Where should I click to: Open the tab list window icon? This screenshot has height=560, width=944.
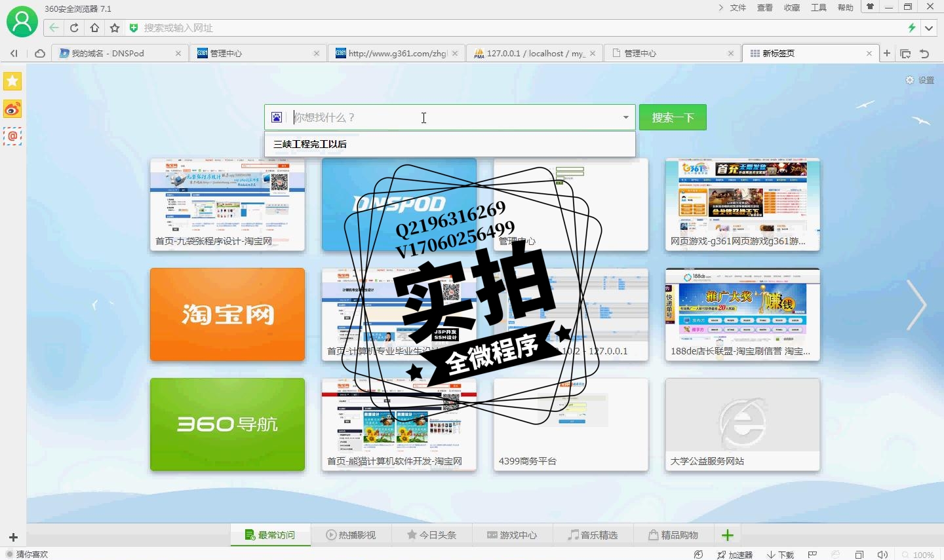pos(905,54)
